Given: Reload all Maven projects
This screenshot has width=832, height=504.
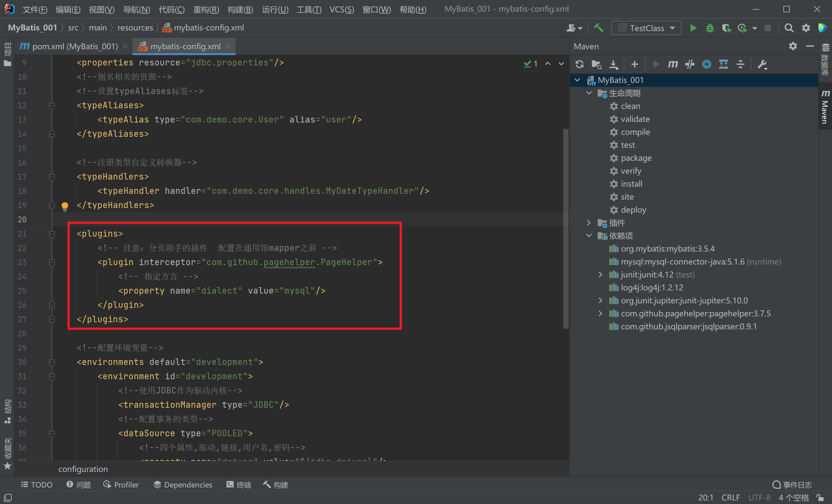Looking at the screenshot, I should (x=580, y=64).
